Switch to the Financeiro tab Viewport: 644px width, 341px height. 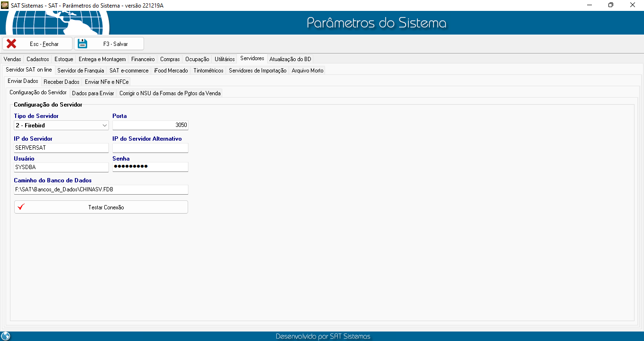(x=143, y=59)
